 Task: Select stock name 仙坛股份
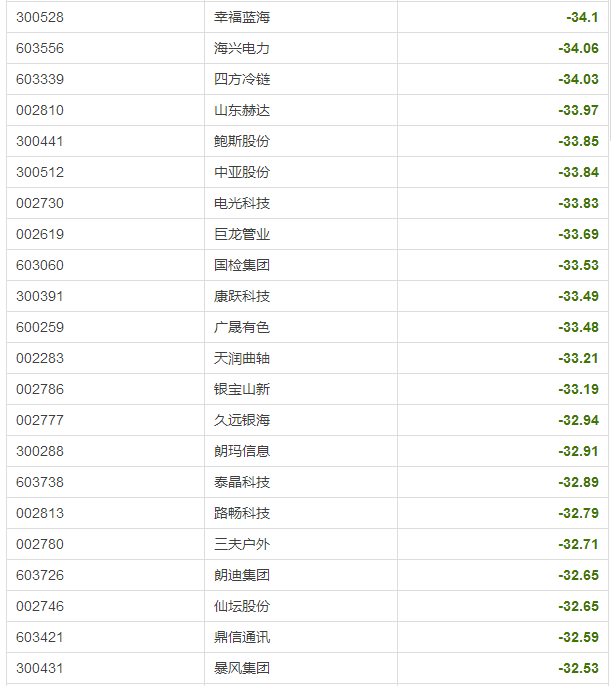[242, 606]
